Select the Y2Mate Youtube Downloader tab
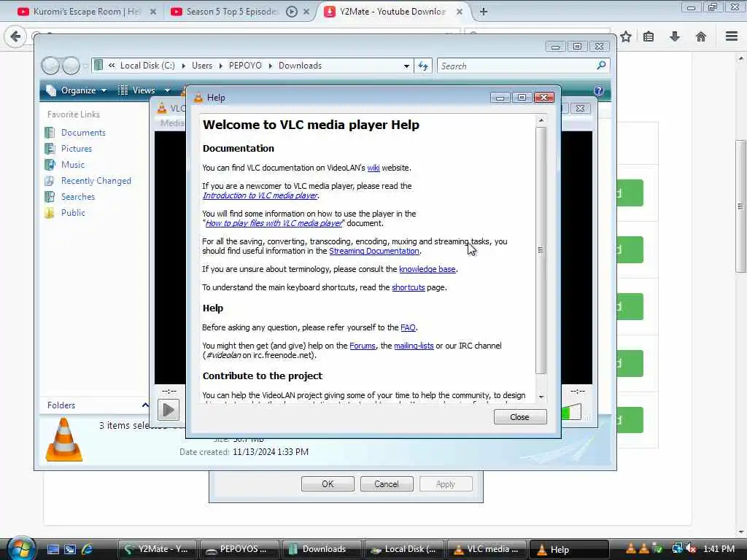Screen dimensions: 747x560 click(392, 12)
